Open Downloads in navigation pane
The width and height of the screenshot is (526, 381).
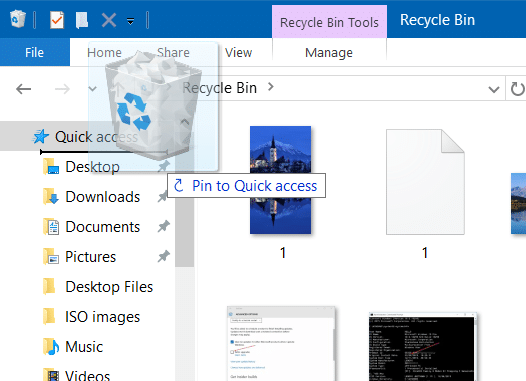pos(102,197)
